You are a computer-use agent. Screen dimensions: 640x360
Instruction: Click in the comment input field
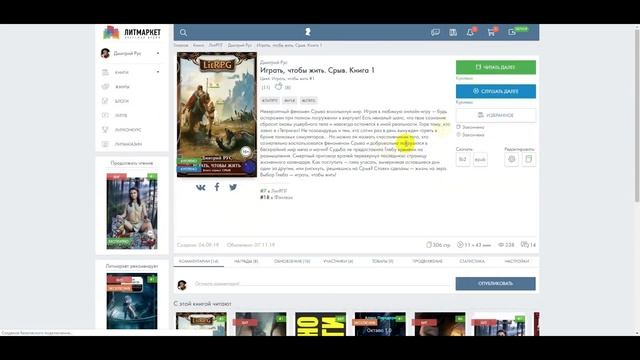pyautogui.click(x=321, y=283)
